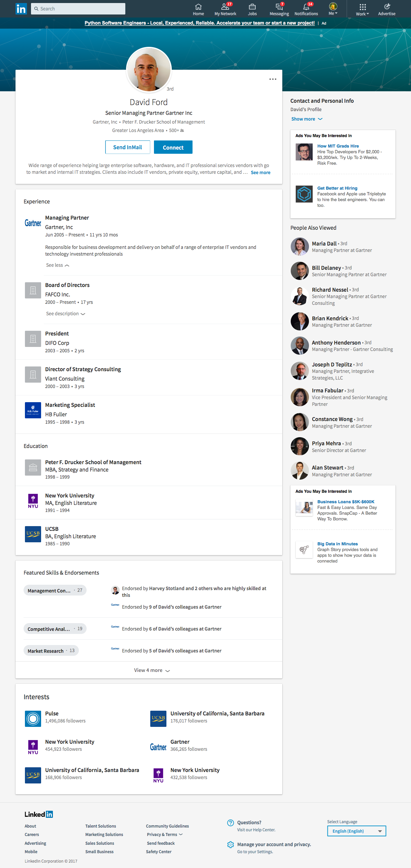
Task: Collapse Gartner description with See less
Action: (x=58, y=265)
